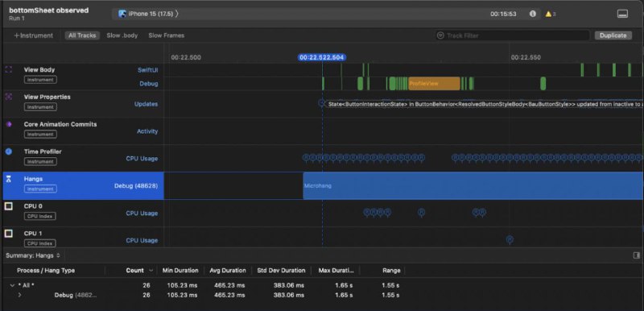Click the Debug (48628) hangs label
The height and width of the screenshot is (311, 644).
click(x=136, y=185)
